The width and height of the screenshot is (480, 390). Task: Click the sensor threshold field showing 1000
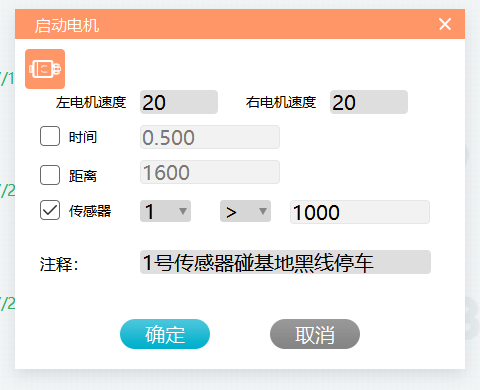(x=360, y=212)
